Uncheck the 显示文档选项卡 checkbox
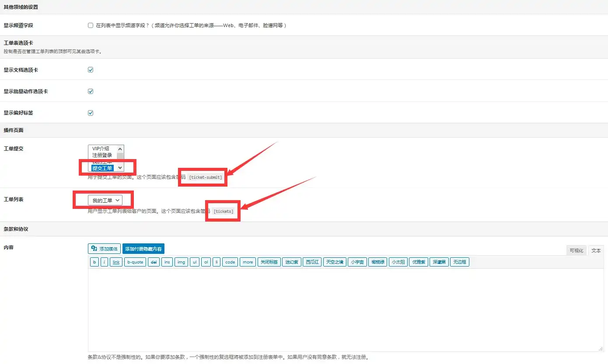This screenshot has width=608, height=364. (91, 69)
